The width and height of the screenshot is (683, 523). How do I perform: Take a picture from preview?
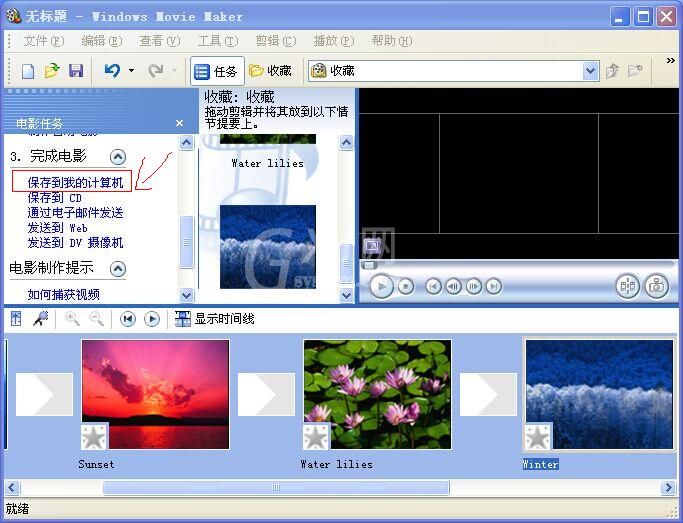(x=656, y=286)
